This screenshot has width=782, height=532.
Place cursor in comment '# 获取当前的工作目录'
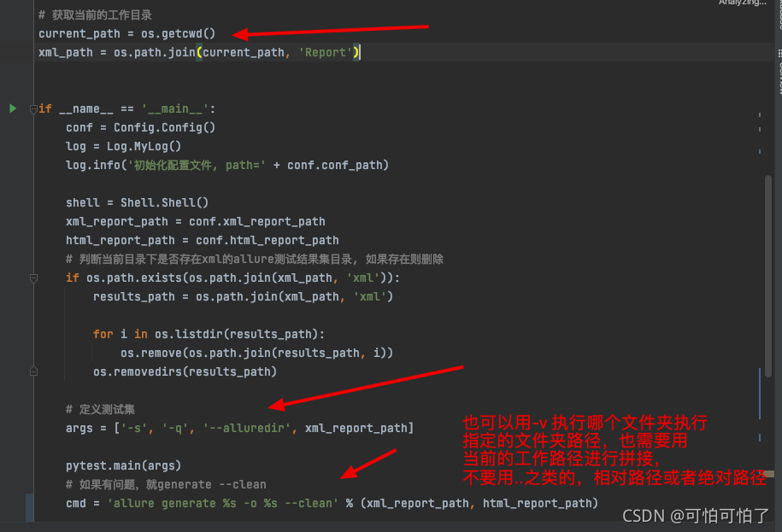(x=95, y=15)
